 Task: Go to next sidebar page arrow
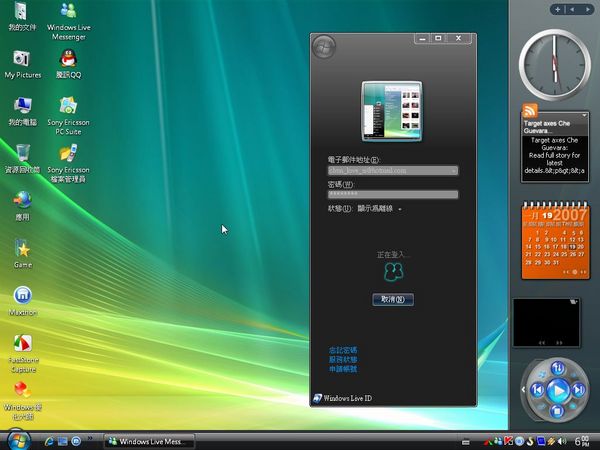pos(587,9)
